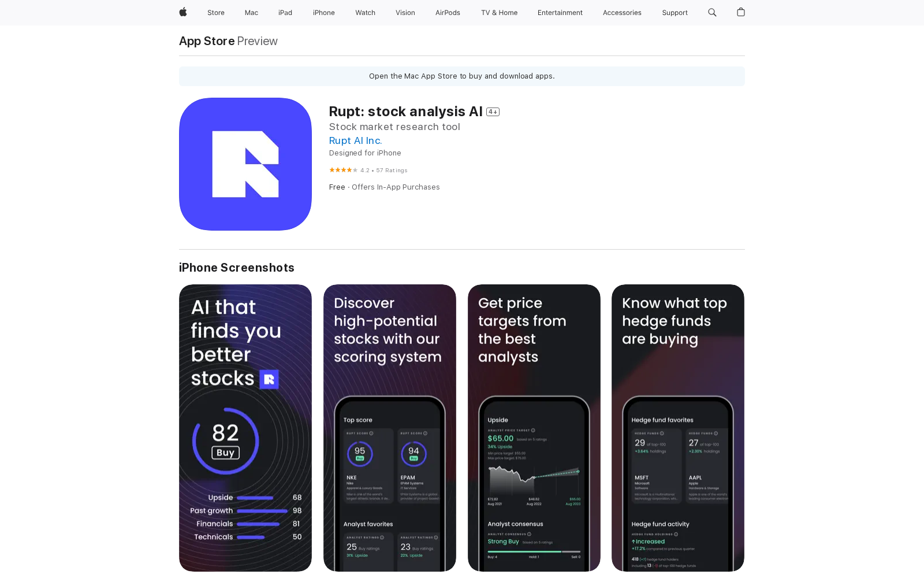Click the 'Open the Mac App Store' banner

[462, 76]
